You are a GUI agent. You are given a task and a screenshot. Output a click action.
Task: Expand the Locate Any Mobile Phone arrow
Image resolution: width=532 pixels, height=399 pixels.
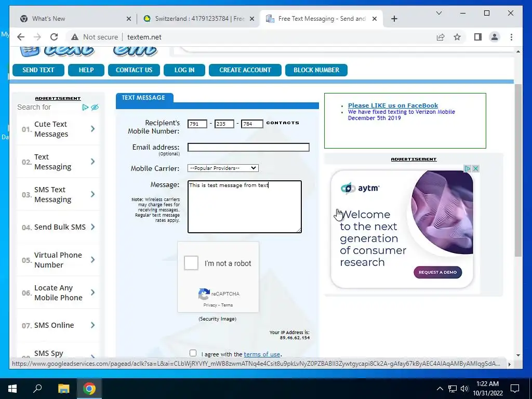click(92, 292)
